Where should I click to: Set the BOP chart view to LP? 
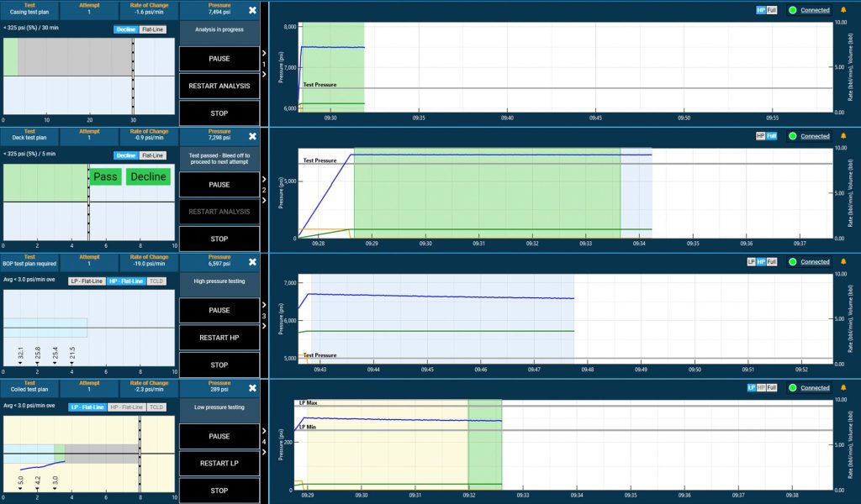(751, 261)
